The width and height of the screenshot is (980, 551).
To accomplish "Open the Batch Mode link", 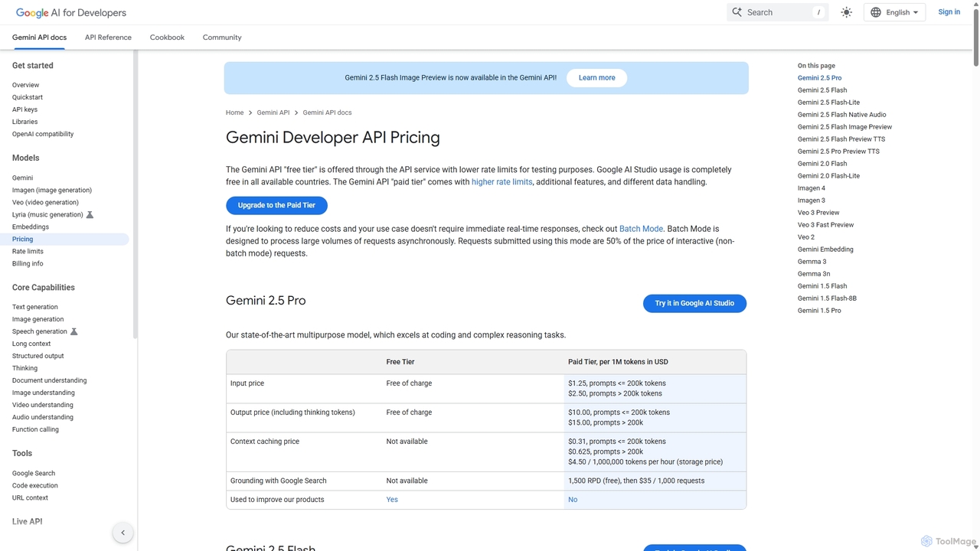I will point(641,229).
